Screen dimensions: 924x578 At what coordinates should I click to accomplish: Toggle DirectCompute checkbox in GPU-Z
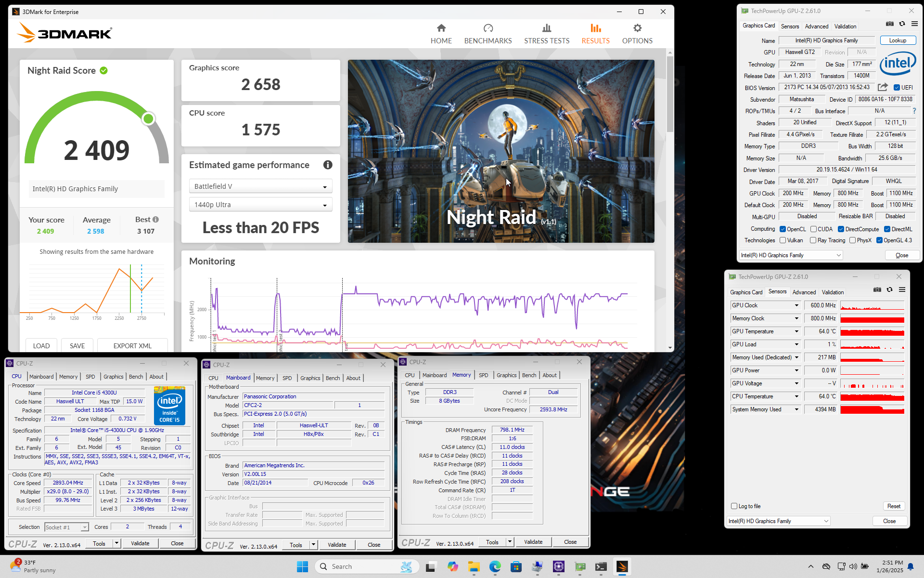point(841,229)
